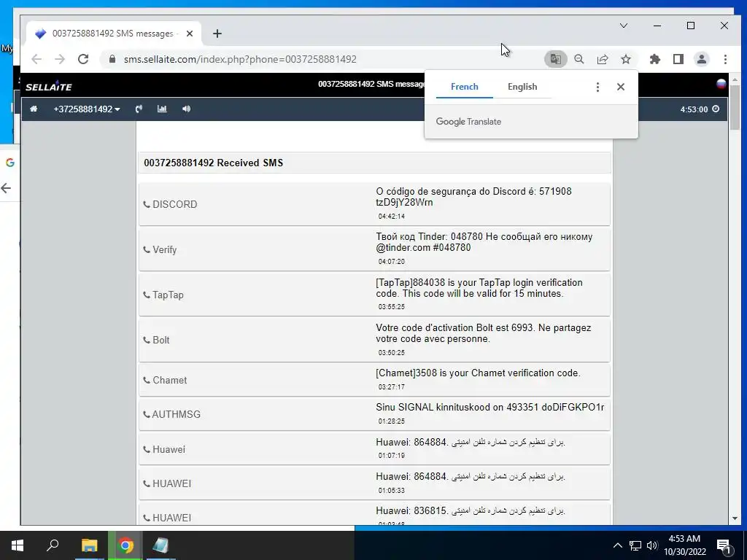Open the notepad-like taskbar app icon
Screen dimensions: 747x560
(160, 545)
